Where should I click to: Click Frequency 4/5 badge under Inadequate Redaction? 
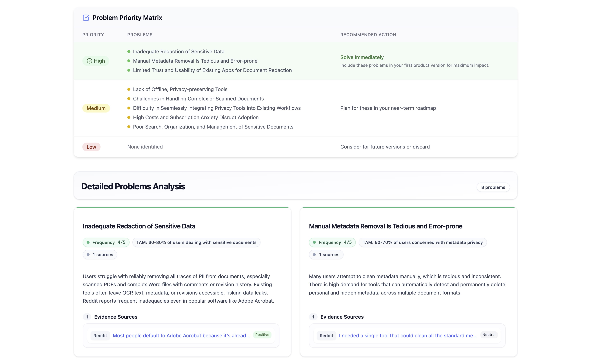click(106, 242)
